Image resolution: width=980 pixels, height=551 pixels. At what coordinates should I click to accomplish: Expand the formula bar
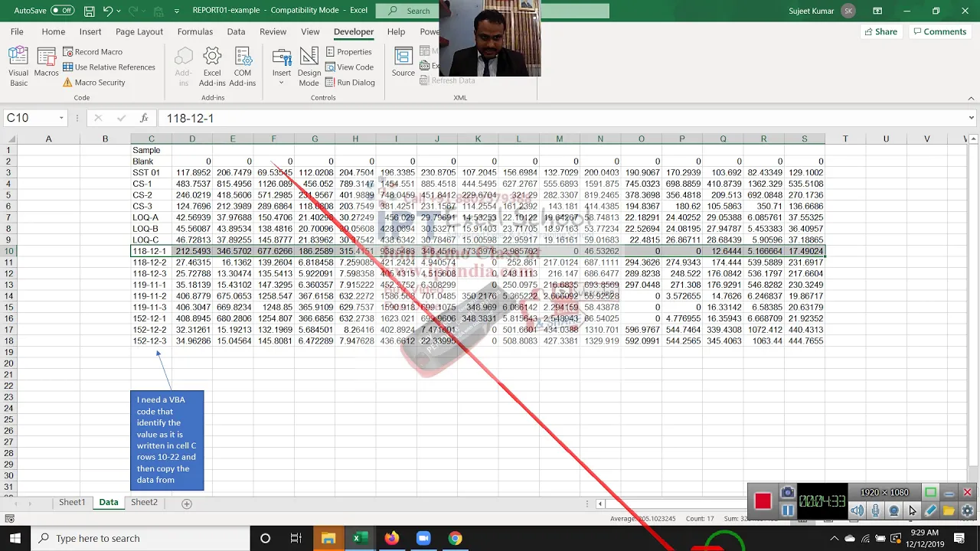(x=971, y=118)
